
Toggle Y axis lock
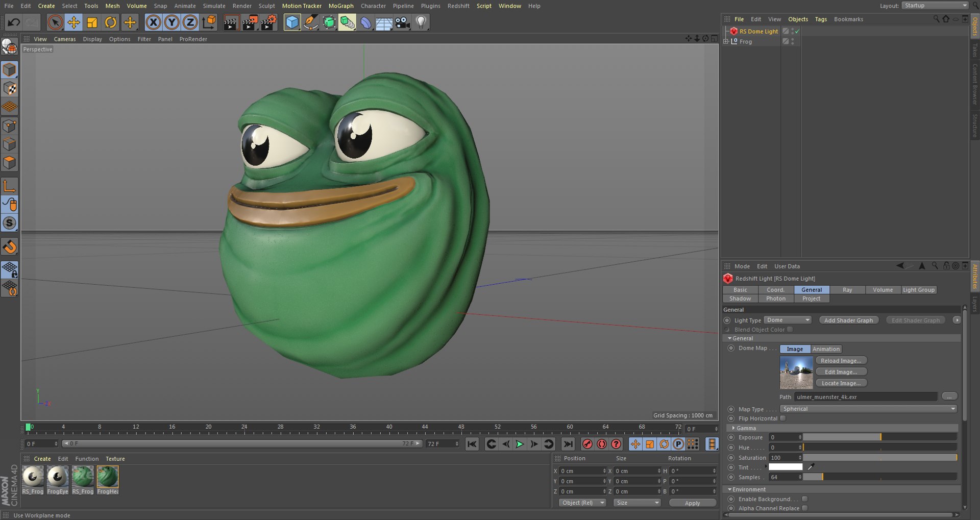(x=172, y=22)
